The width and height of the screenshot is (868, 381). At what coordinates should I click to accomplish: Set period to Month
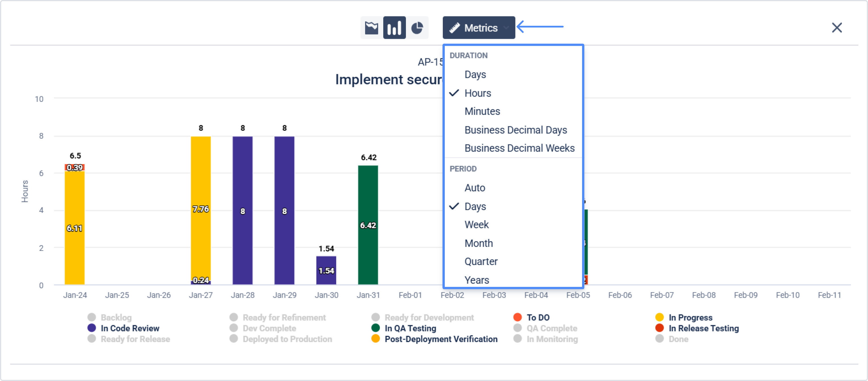tap(479, 243)
